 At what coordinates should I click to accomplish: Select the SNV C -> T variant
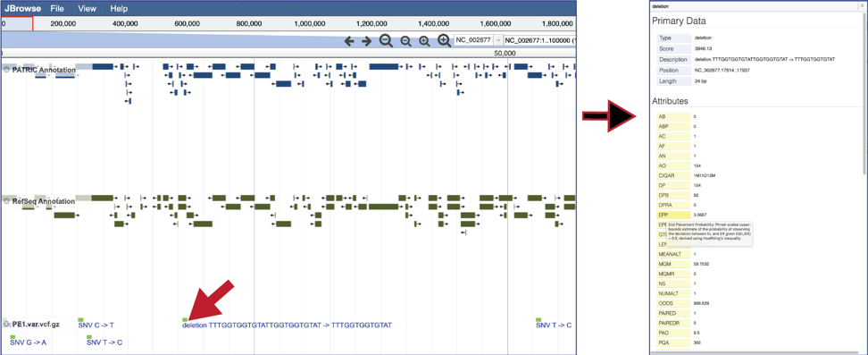click(96, 325)
